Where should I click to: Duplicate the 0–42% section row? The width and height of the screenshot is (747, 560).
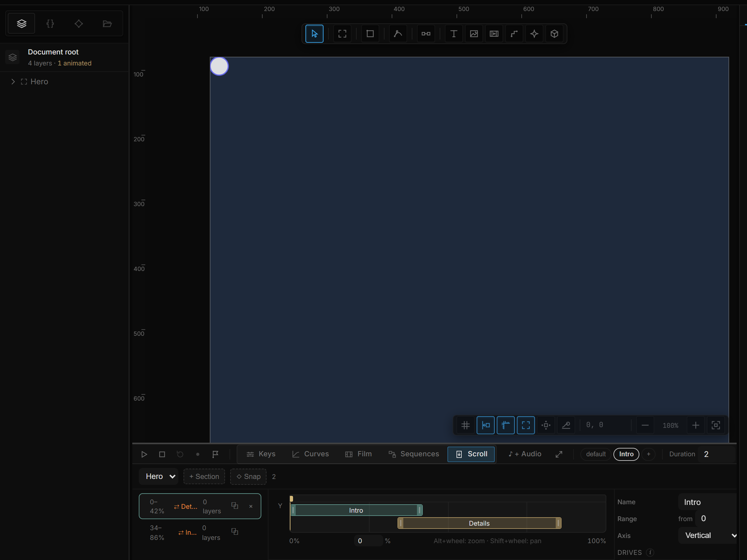[x=235, y=506]
